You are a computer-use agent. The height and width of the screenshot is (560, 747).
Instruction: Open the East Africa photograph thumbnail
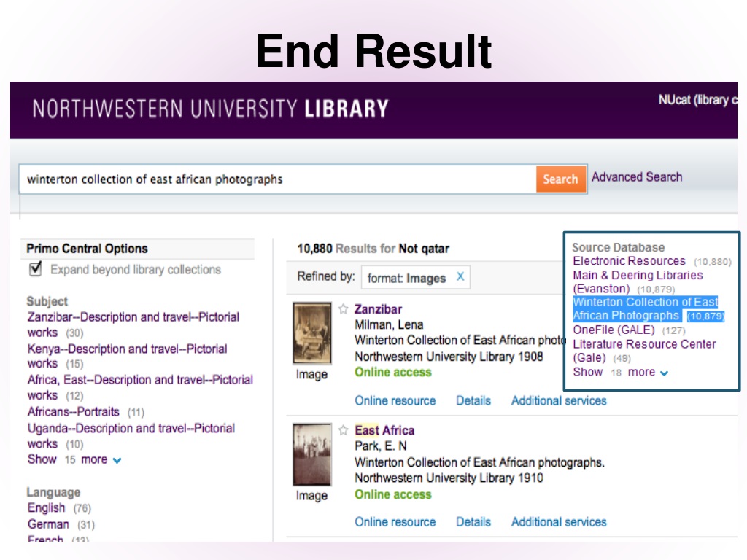(x=312, y=454)
